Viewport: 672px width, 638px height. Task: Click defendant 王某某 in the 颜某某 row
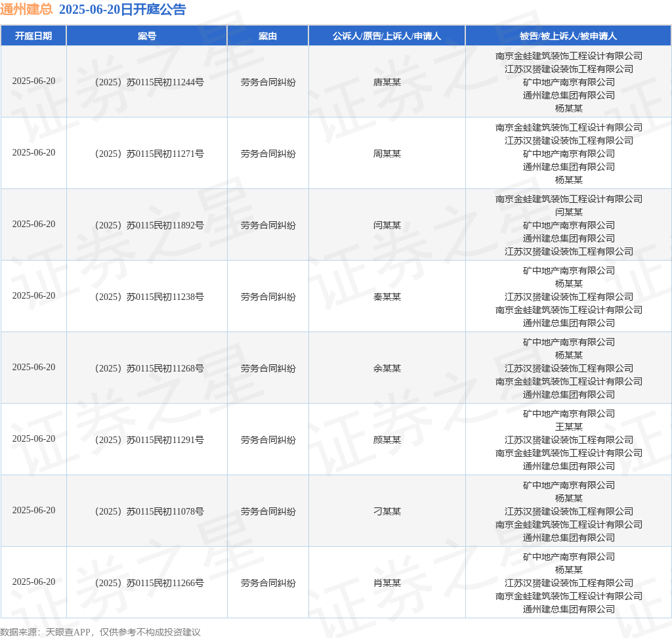pyautogui.click(x=568, y=427)
